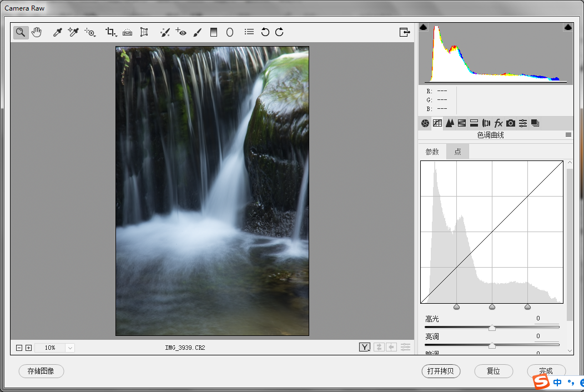This screenshot has height=392, width=584.
Task: Click the waterfall image preview
Action: click(212, 191)
